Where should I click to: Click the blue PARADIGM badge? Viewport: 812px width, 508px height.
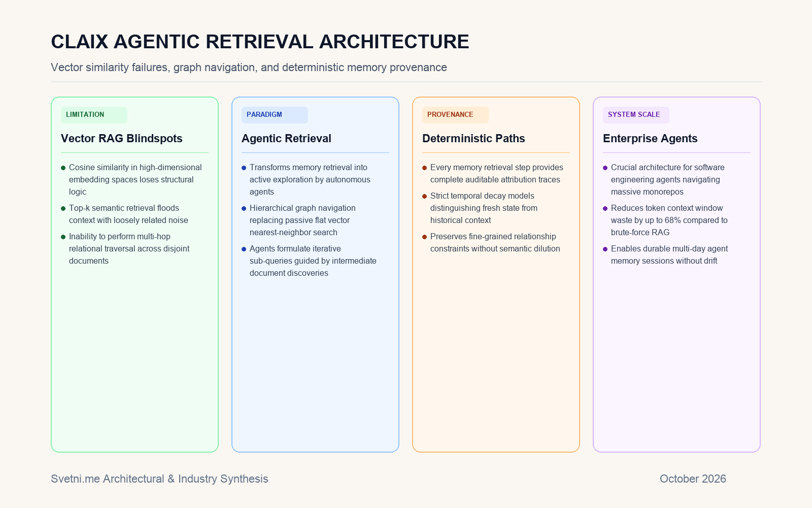(x=275, y=115)
